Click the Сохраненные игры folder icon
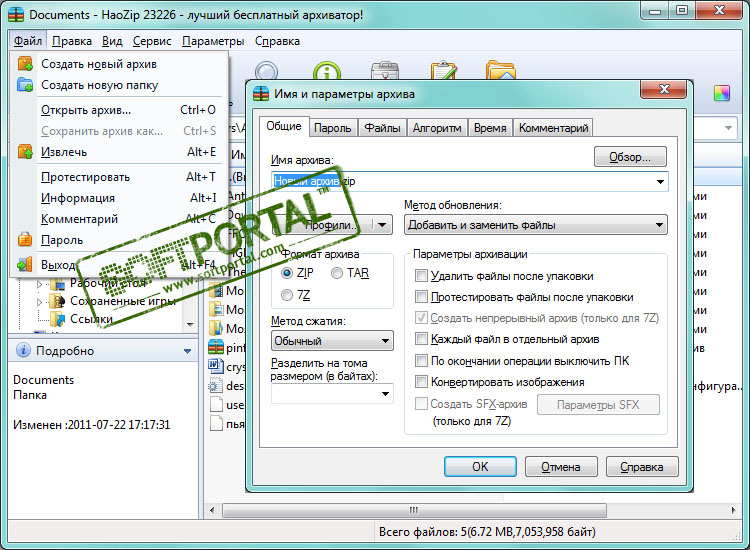This screenshot has height=550, width=750. (x=58, y=301)
